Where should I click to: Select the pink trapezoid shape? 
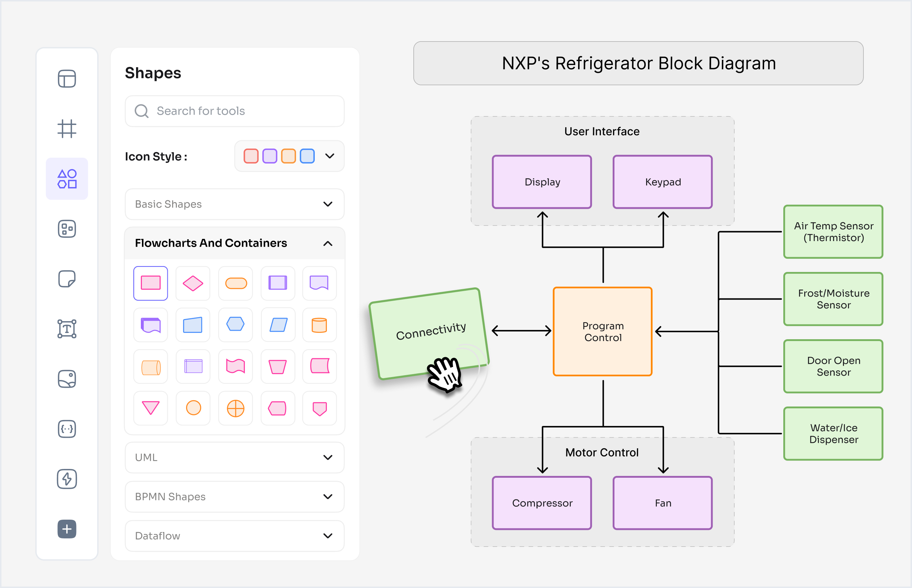[278, 366]
